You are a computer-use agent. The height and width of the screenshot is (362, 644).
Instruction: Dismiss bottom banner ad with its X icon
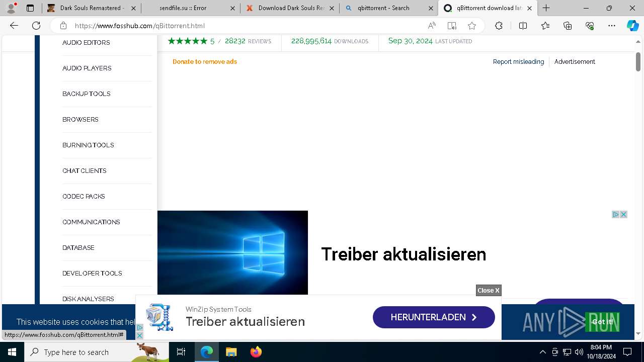140,335
